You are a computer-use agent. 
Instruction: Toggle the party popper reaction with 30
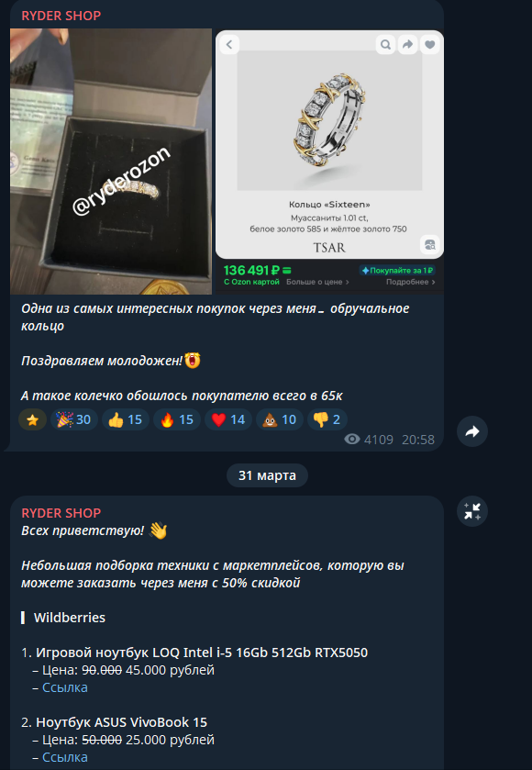pos(73,419)
